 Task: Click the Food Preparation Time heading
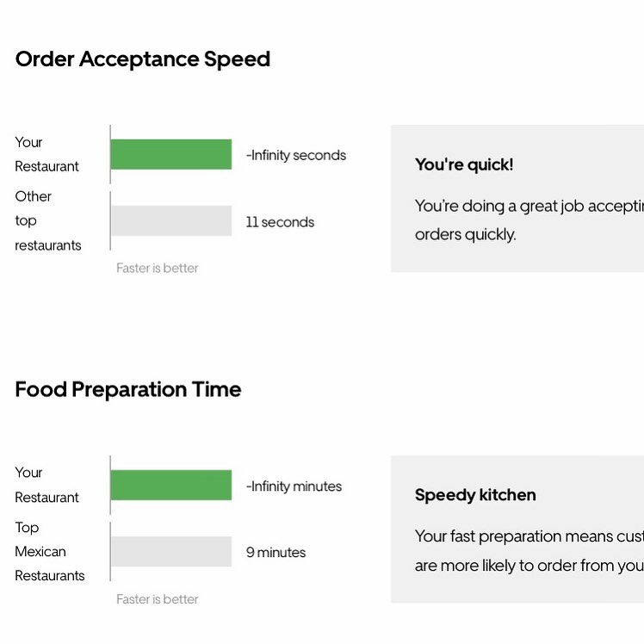click(x=128, y=389)
